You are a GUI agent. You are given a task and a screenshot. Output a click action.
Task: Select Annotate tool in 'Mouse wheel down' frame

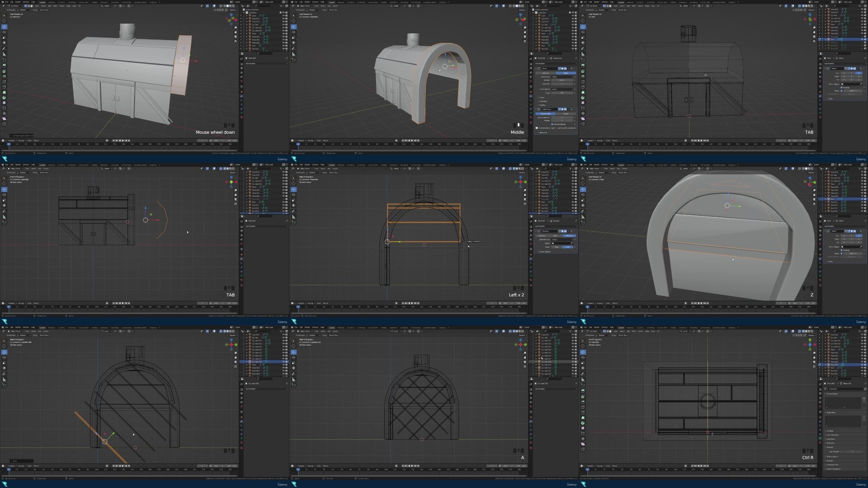[4, 49]
